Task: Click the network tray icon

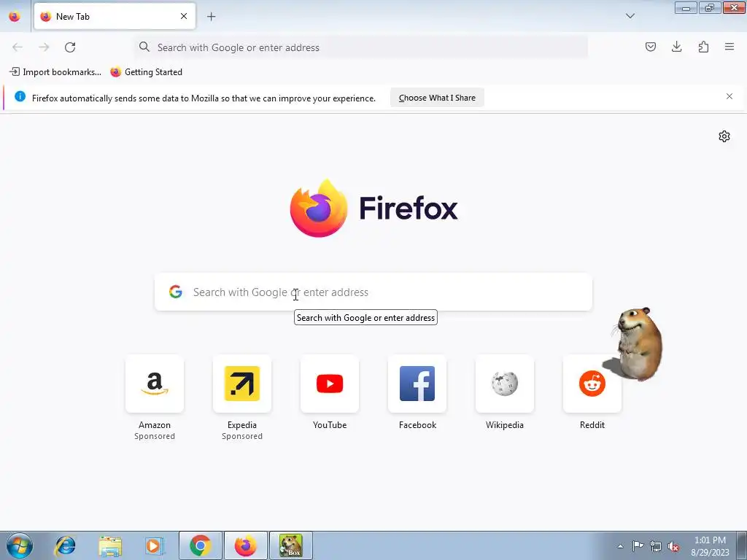Action: coord(656,546)
